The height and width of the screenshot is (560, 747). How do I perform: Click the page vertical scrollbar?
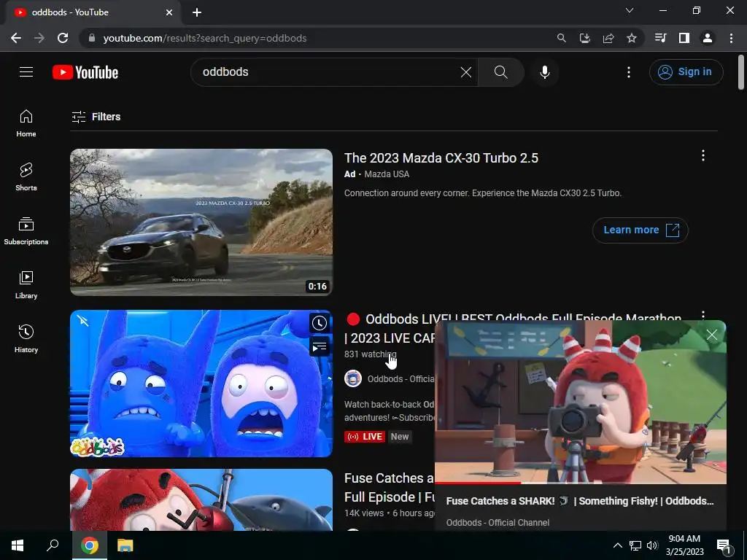[741, 72]
